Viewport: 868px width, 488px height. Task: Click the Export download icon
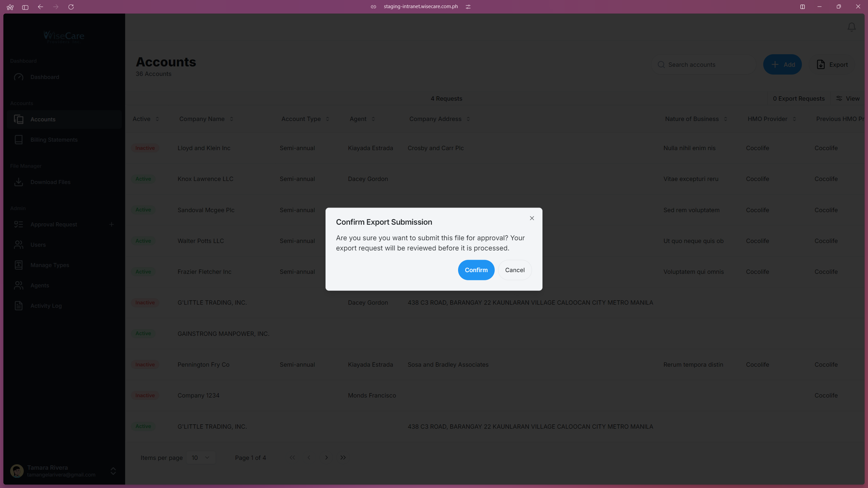coord(821,64)
